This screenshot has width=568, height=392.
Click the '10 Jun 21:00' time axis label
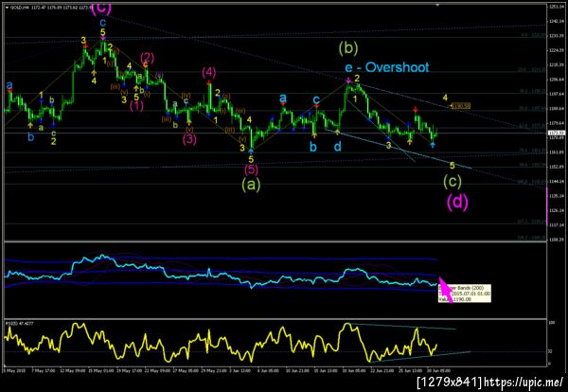297,371
